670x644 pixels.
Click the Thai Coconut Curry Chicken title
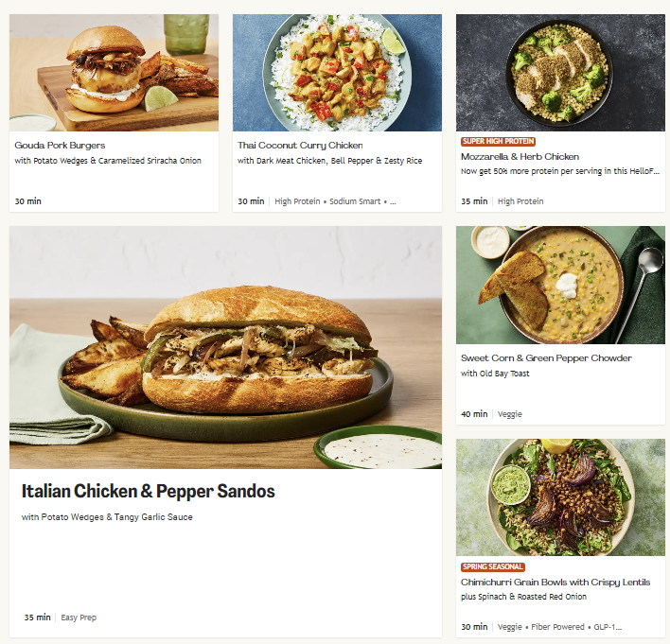(300, 146)
